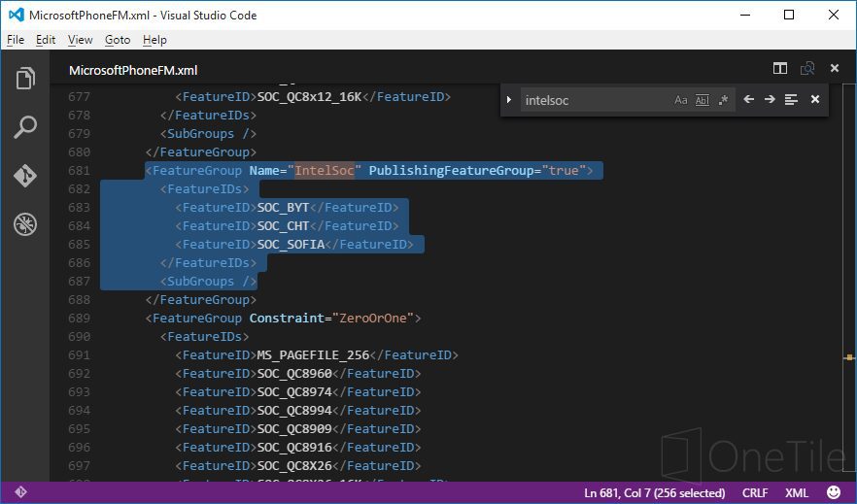
Task: Open the View menu
Action: 81,40
